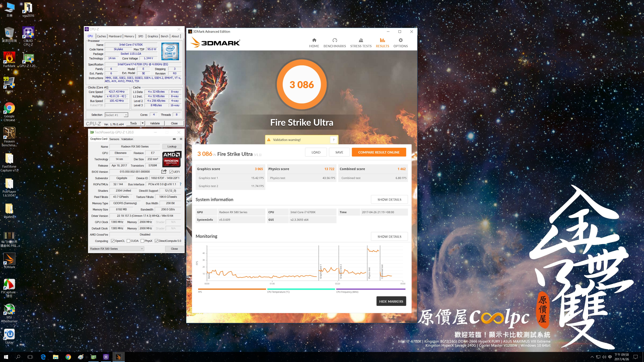Click Lookup button in GPU-Z
Image resolution: width=644 pixels, height=362 pixels.
[x=172, y=146]
